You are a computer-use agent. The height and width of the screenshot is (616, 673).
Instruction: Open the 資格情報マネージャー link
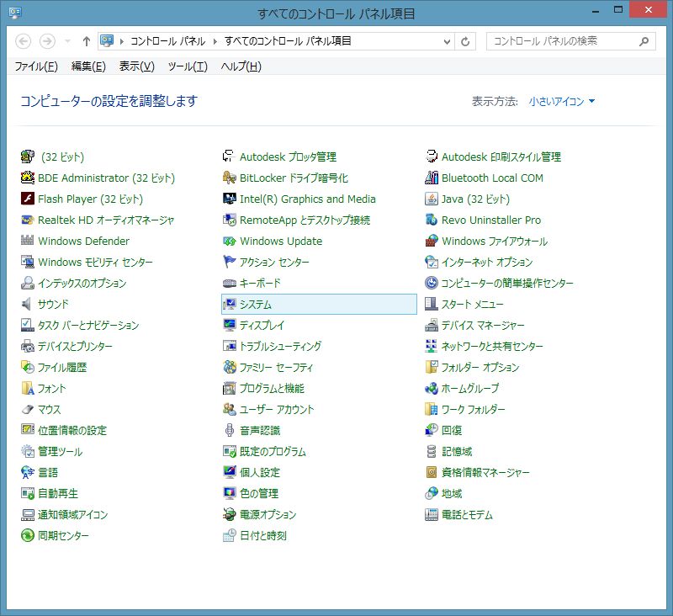[x=485, y=472]
